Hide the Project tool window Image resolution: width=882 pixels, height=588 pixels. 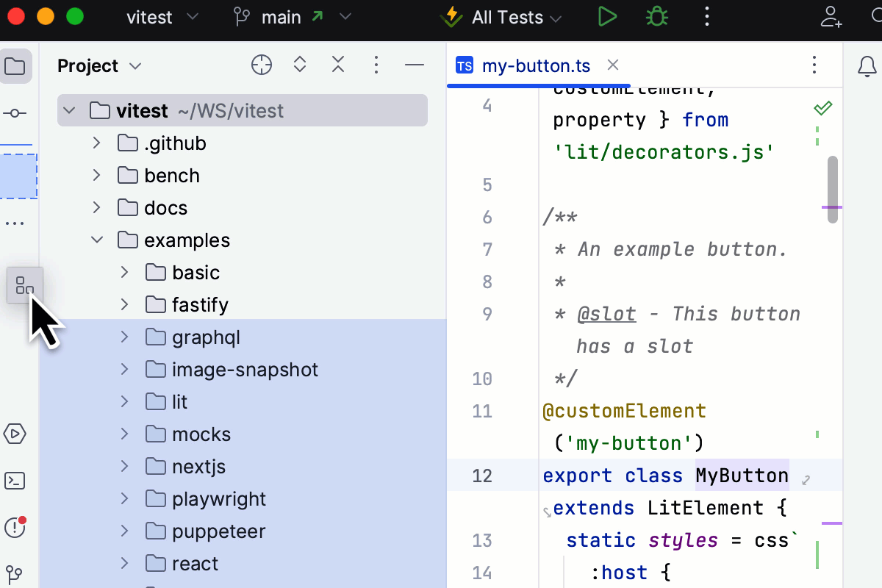pyautogui.click(x=415, y=65)
